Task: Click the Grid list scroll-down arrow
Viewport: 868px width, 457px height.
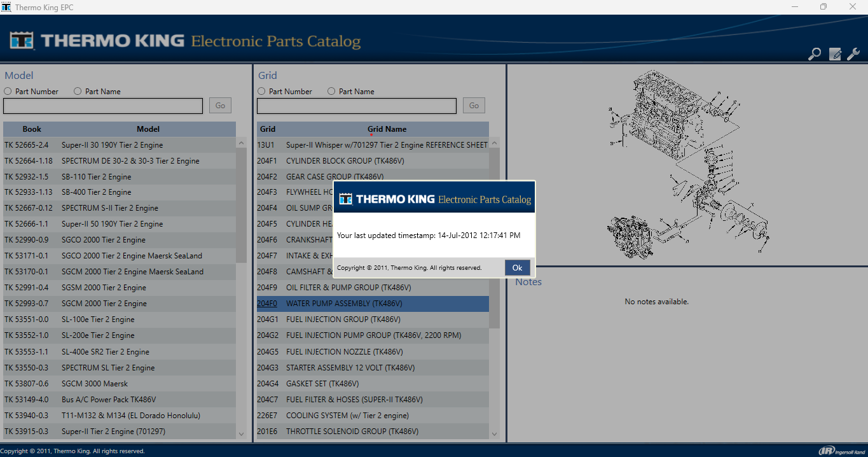Action: point(495,434)
